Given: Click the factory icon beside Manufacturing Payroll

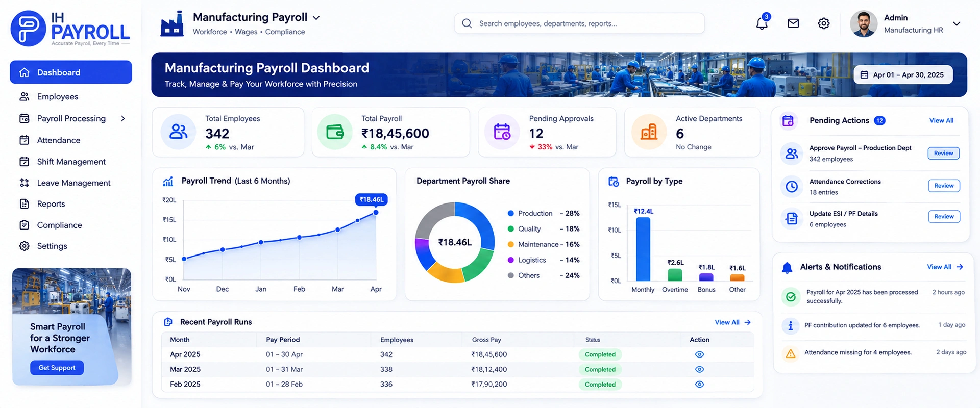Looking at the screenshot, I should [172, 24].
